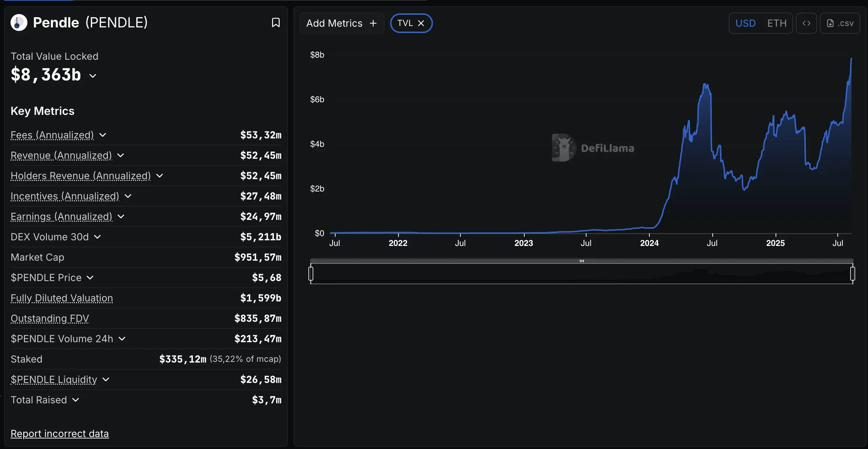The image size is (868, 449).
Task: Click the Key Metrics heading
Action: [x=43, y=111]
